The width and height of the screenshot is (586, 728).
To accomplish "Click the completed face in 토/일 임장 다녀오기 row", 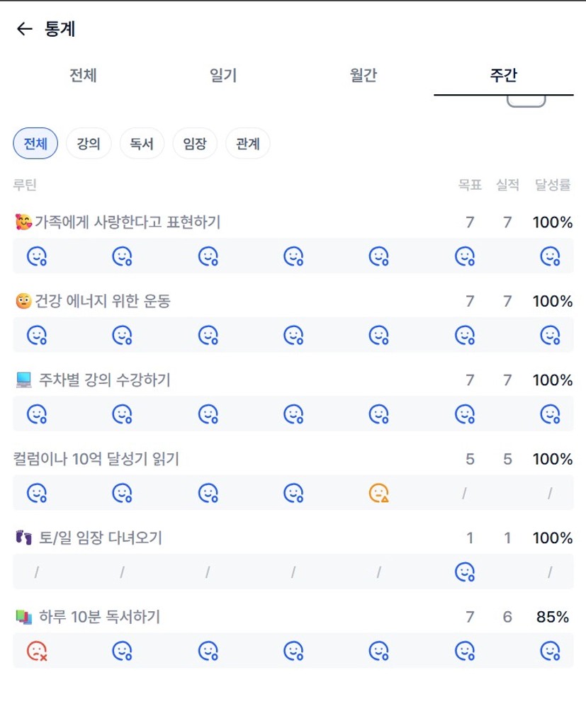I will coord(464,571).
